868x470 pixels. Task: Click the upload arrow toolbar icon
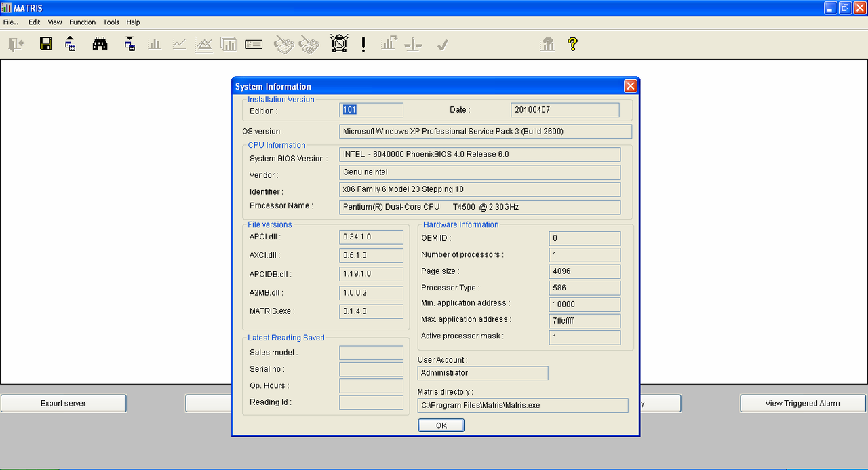71,44
